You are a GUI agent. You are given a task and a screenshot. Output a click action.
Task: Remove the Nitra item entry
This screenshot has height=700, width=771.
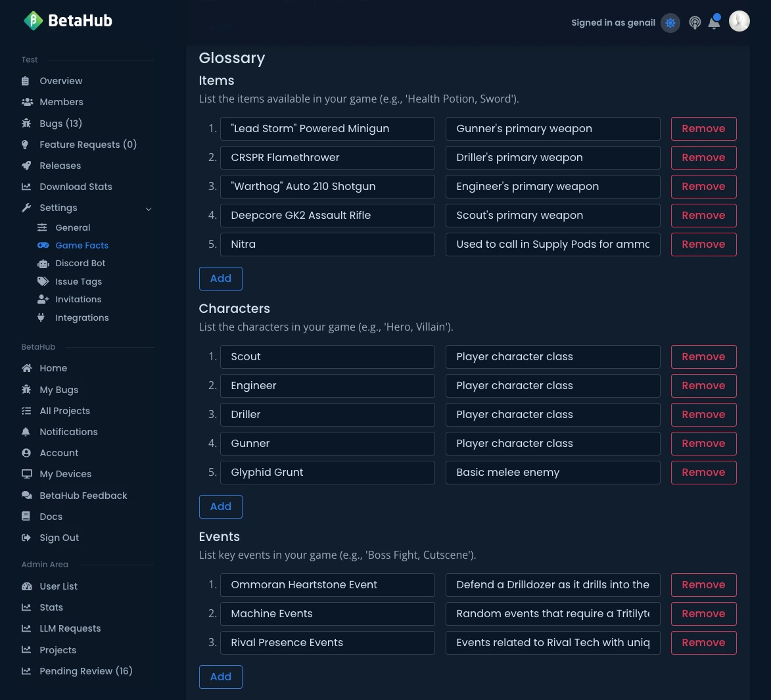[x=703, y=245]
